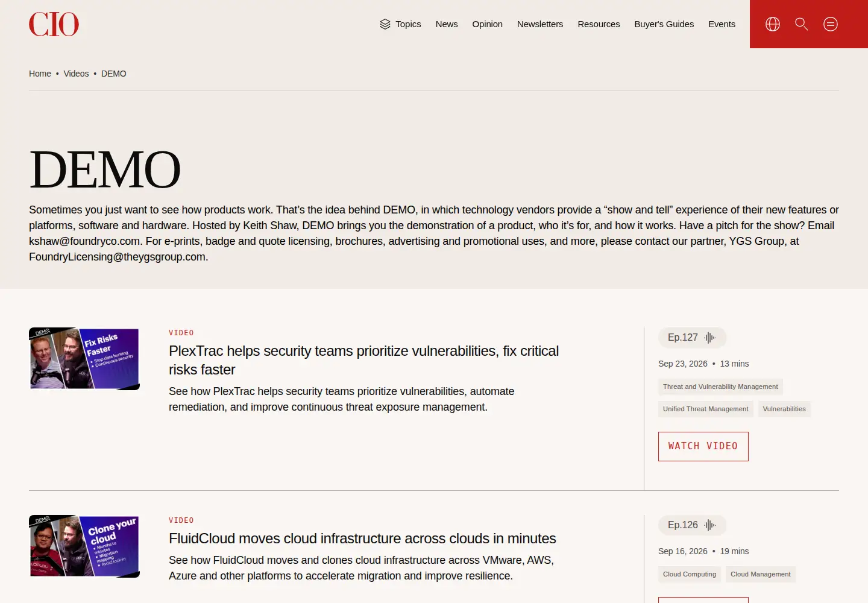Image resolution: width=868 pixels, height=603 pixels.
Task: Open the globe region selector icon
Action: point(773,24)
